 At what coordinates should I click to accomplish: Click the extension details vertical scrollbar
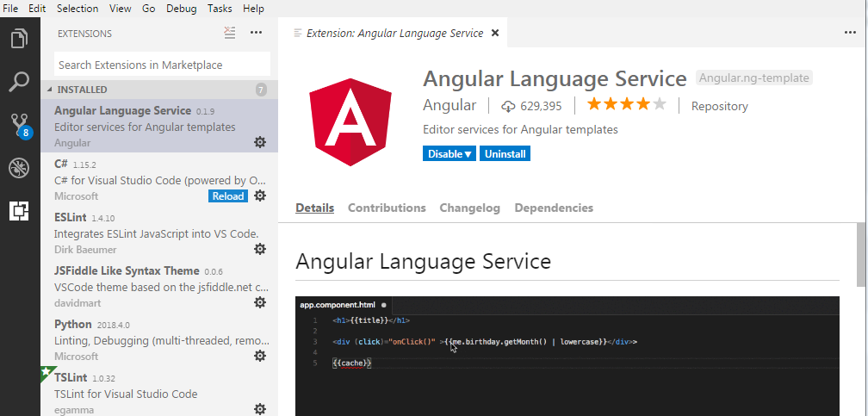coord(861,255)
